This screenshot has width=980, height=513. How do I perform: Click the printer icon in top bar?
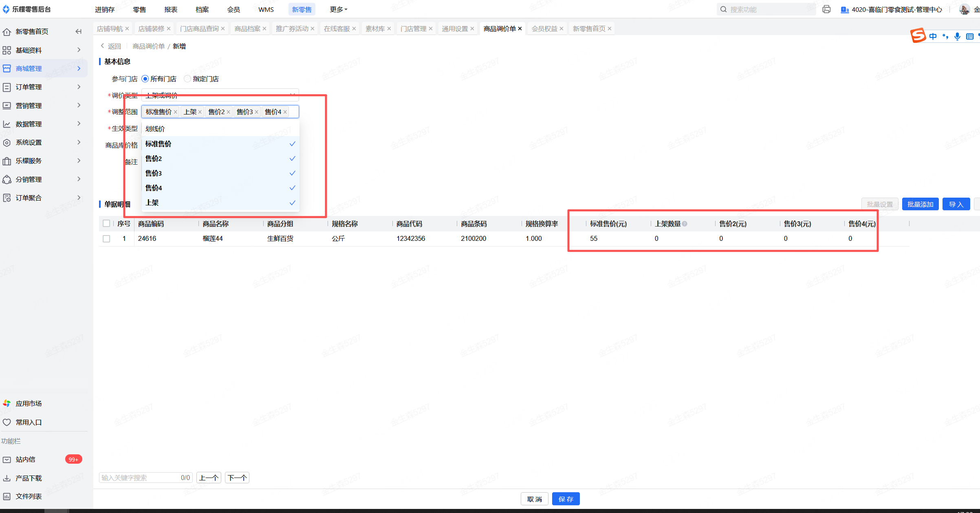(826, 9)
